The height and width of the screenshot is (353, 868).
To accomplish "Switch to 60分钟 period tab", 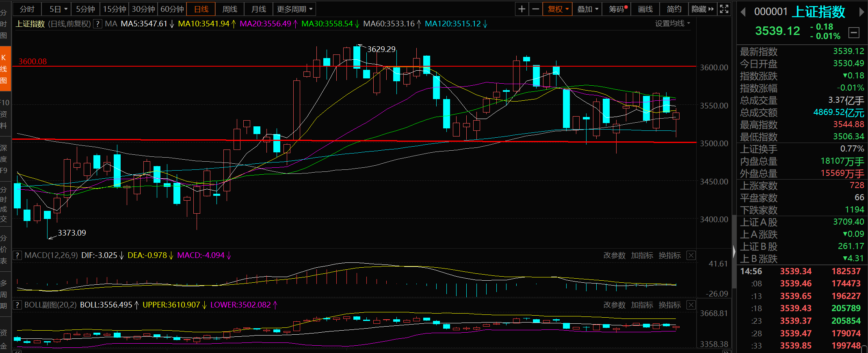I will click(x=172, y=9).
